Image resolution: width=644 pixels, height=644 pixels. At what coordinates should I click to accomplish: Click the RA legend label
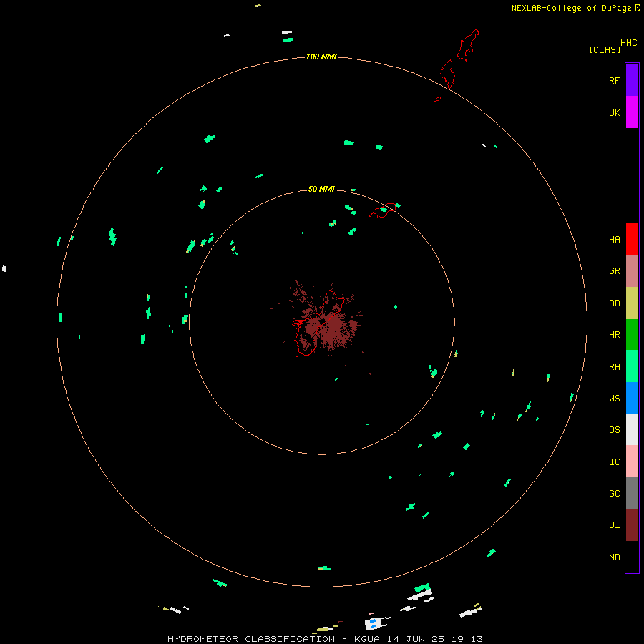614,367
